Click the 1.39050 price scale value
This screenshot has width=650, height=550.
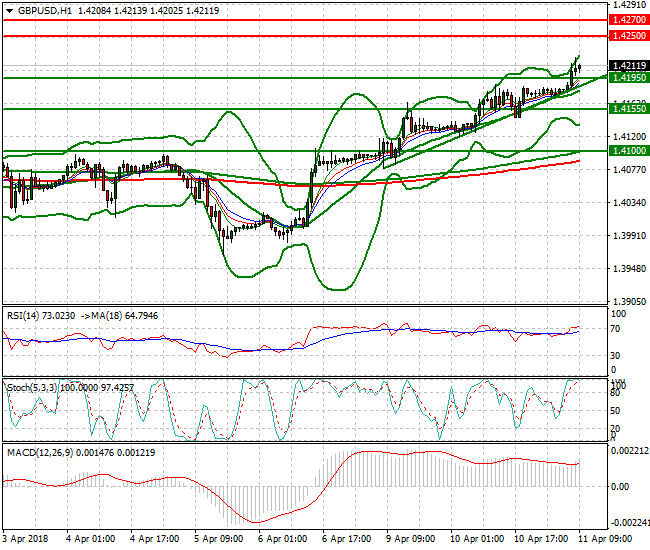(629, 301)
